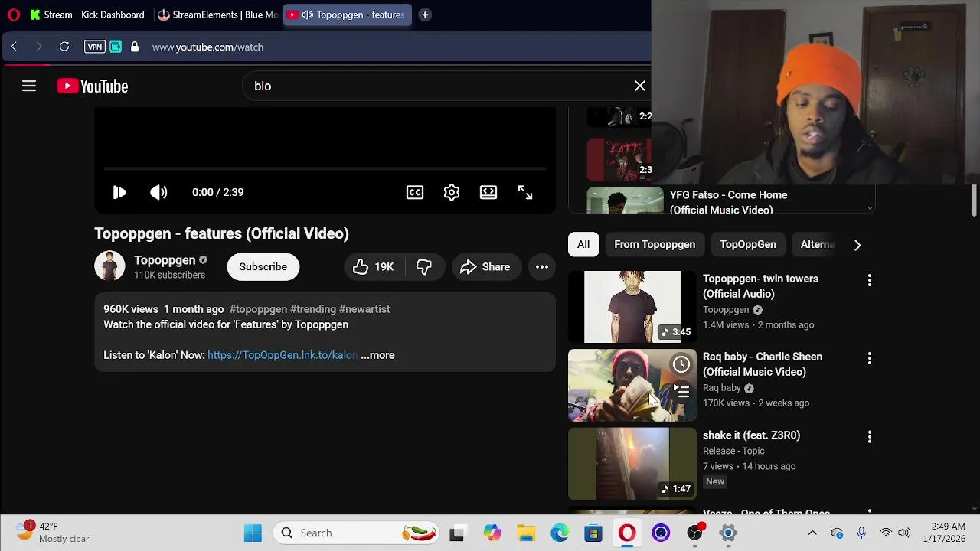Play the video with the play button
This screenshot has width=980, height=551.
point(119,192)
